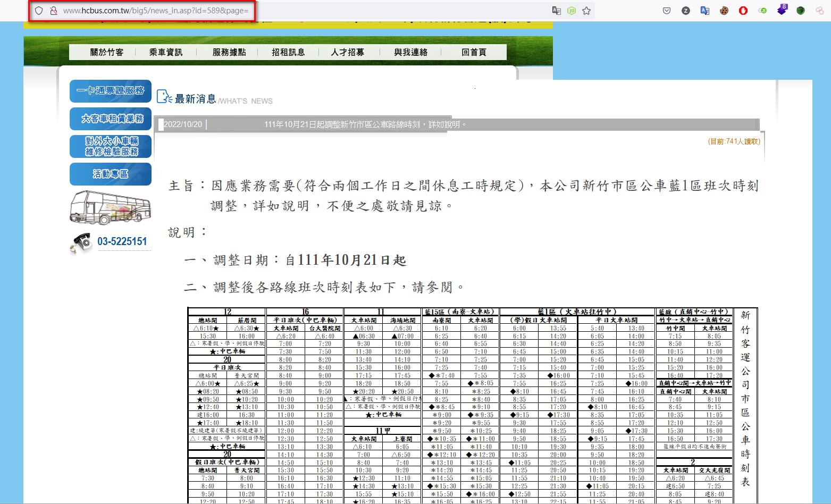Viewport: 831px width, 504px height.
Task: Open the purple stacked-layers extension with badge 8
Action: (782, 10)
